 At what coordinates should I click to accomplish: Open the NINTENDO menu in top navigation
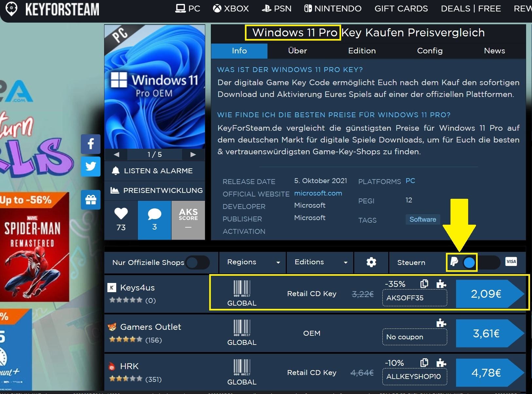333,9
